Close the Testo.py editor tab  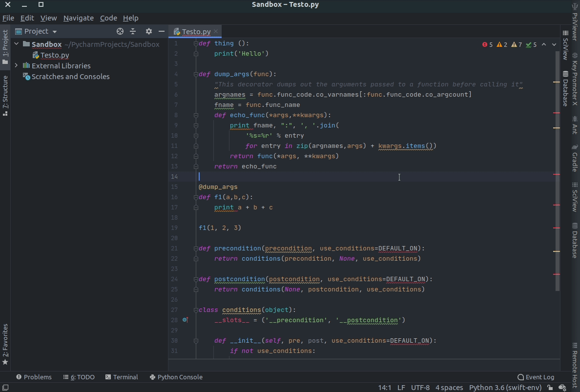pyautogui.click(x=216, y=31)
